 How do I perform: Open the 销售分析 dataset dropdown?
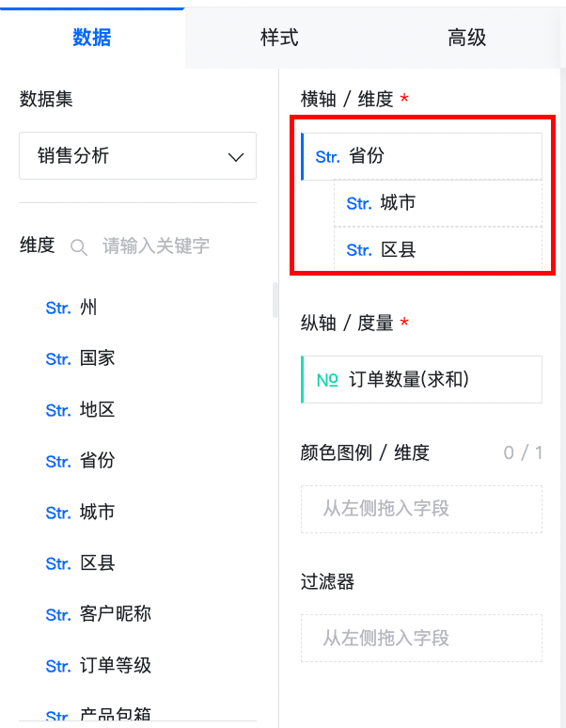138,155
